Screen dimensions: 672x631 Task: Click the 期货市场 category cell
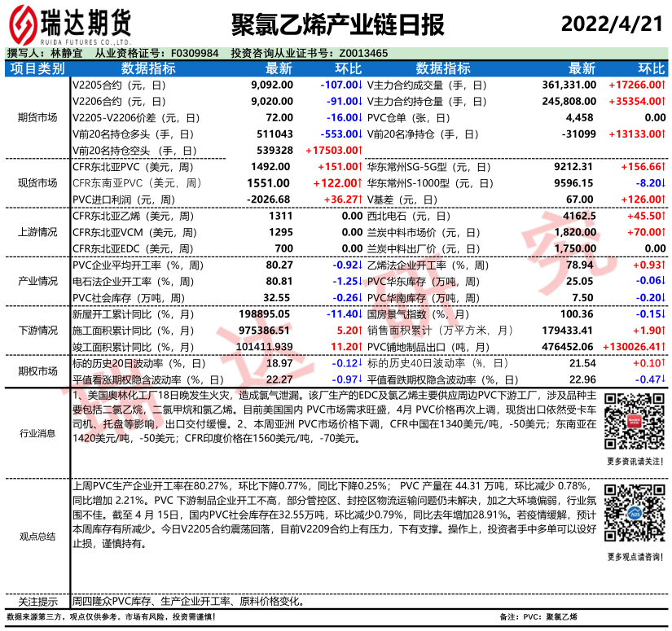37,117
